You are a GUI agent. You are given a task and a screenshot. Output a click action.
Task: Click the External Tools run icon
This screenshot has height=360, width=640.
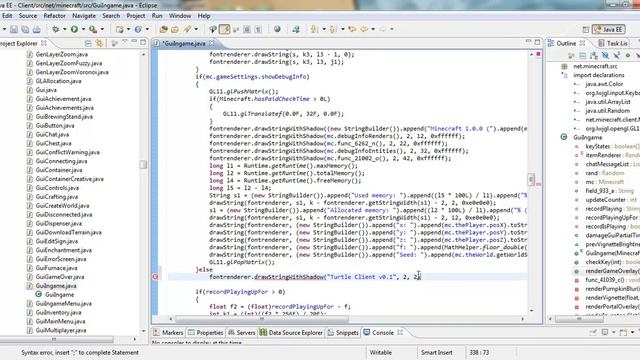93,29
